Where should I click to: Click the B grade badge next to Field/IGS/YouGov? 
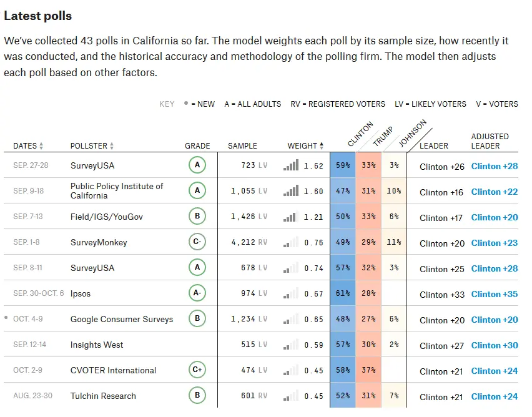197,217
